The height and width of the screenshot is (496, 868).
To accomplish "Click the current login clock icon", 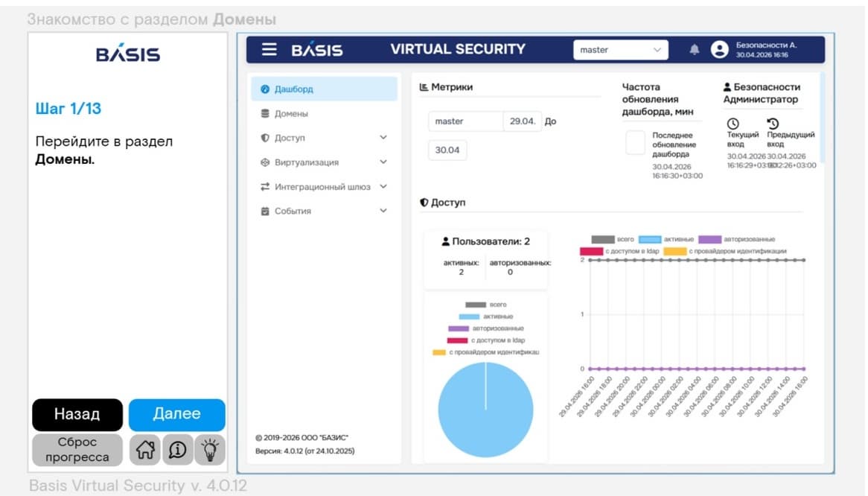I will [733, 124].
